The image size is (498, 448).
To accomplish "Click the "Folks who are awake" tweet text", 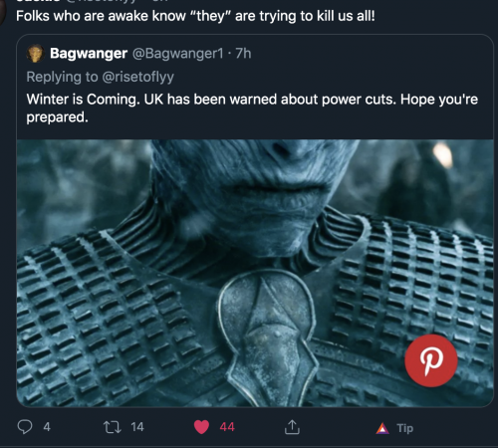I will [195, 16].
